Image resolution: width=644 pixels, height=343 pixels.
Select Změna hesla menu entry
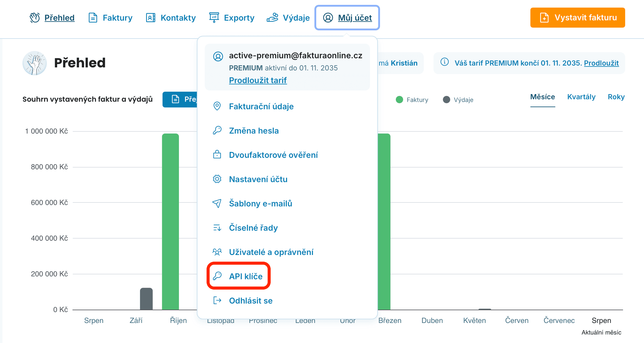(254, 131)
